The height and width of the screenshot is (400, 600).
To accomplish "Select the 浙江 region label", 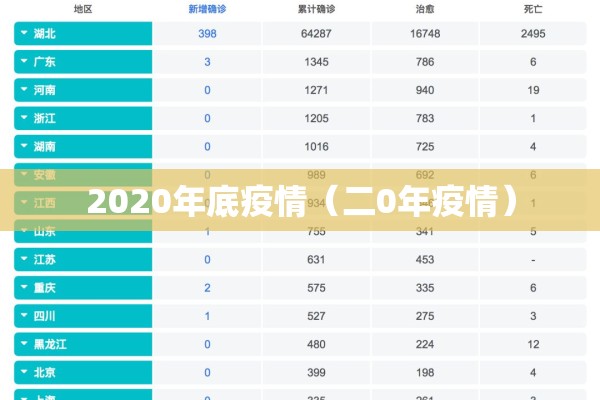I will (45, 118).
